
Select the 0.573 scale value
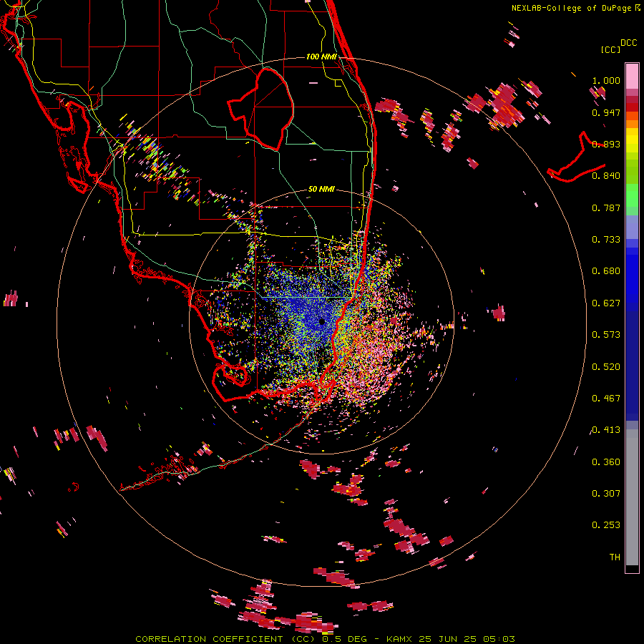tap(606, 335)
